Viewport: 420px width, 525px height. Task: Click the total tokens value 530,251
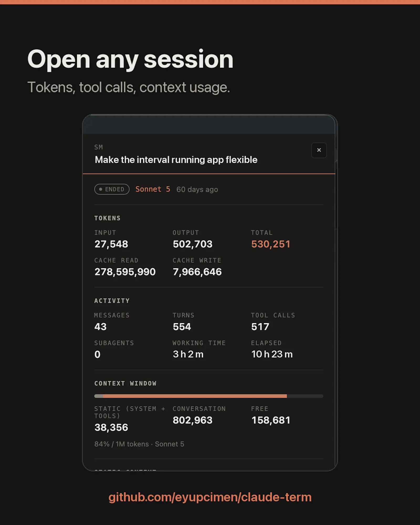271,244
